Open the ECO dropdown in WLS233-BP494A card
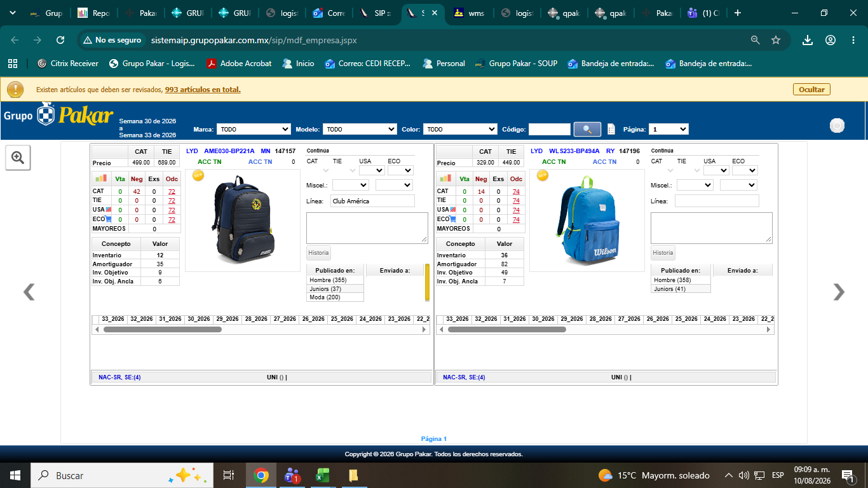The width and height of the screenshot is (868, 488). pyautogui.click(x=745, y=170)
